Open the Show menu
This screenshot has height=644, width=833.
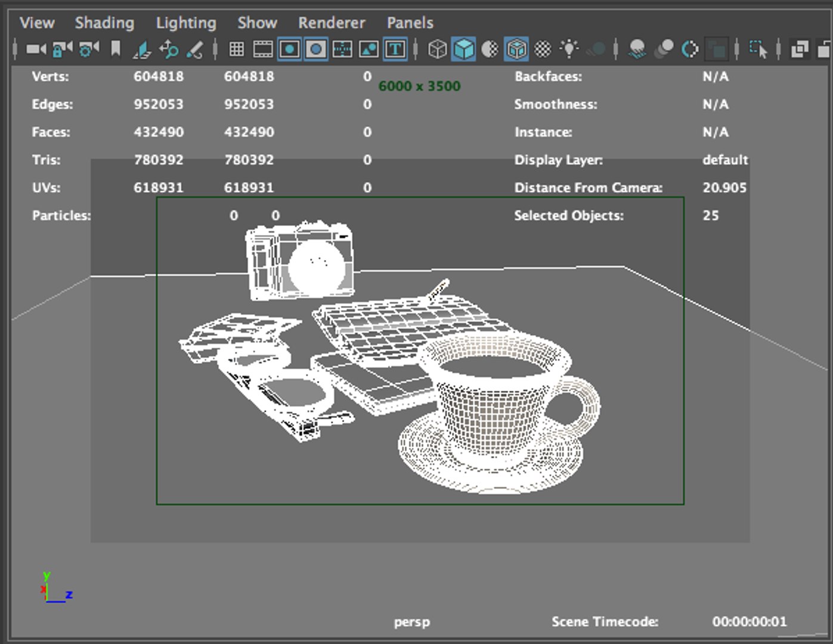[257, 23]
